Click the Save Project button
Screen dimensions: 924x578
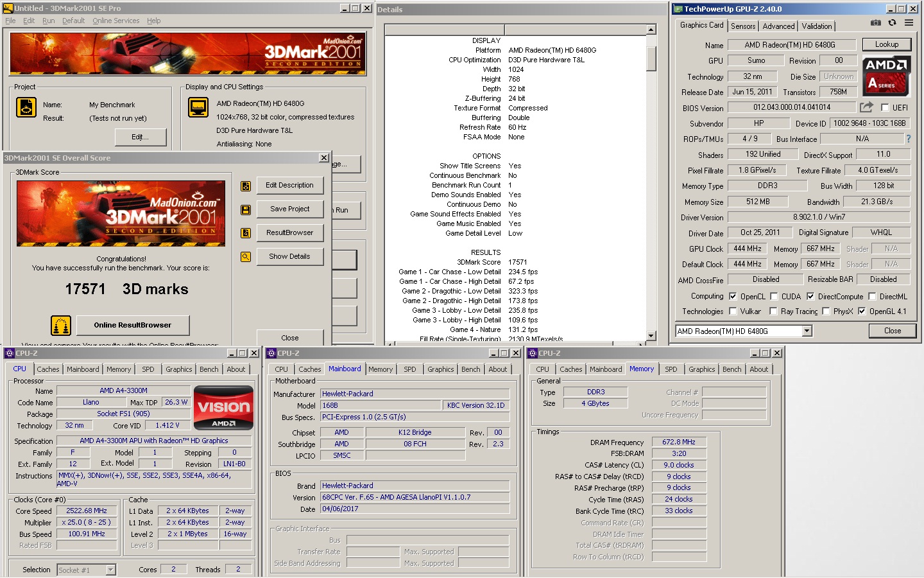[x=290, y=209]
